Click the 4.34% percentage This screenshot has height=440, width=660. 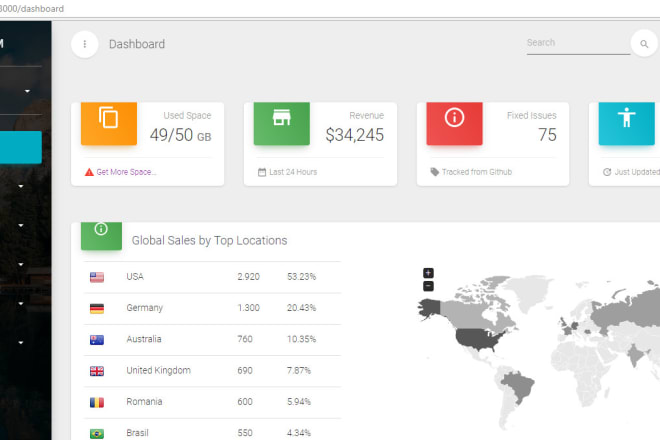[299, 433]
